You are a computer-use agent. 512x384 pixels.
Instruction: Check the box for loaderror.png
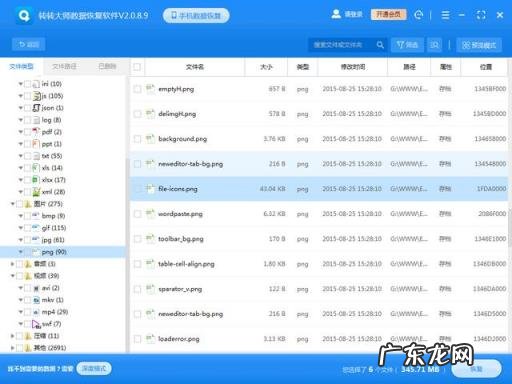tap(137, 339)
